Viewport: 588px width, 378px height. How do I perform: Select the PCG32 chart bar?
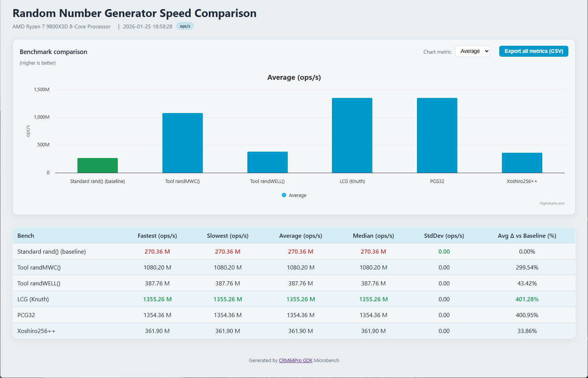437,135
